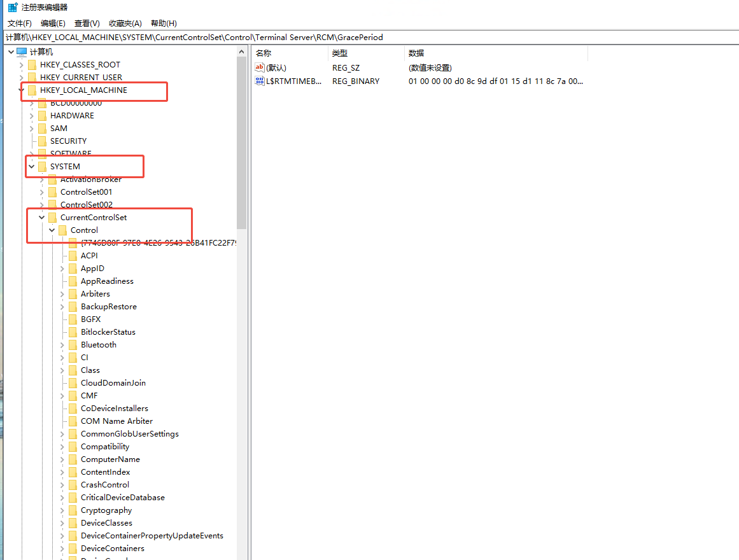The image size is (739, 560).
Task: Expand the HARDWARE key
Action: click(x=32, y=115)
